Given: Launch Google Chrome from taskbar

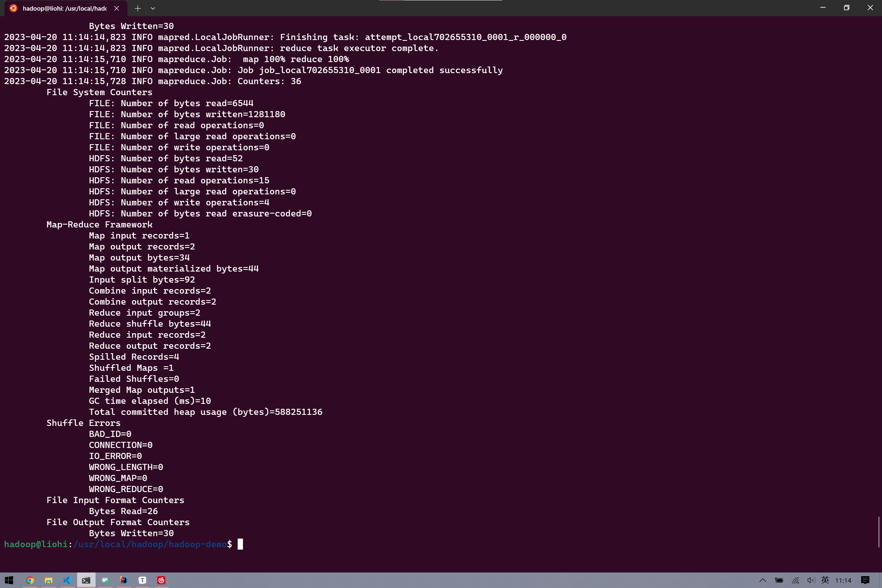Looking at the screenshot, I should [30, 580].
